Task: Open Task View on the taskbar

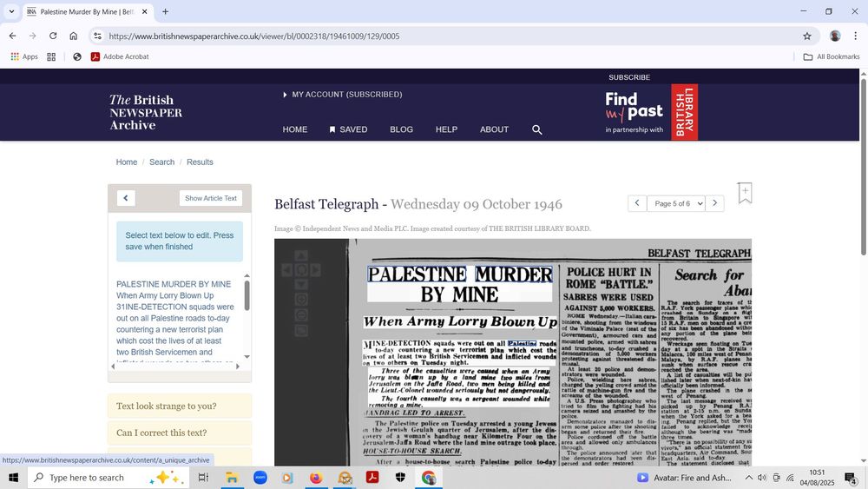Action: (203, 478)
